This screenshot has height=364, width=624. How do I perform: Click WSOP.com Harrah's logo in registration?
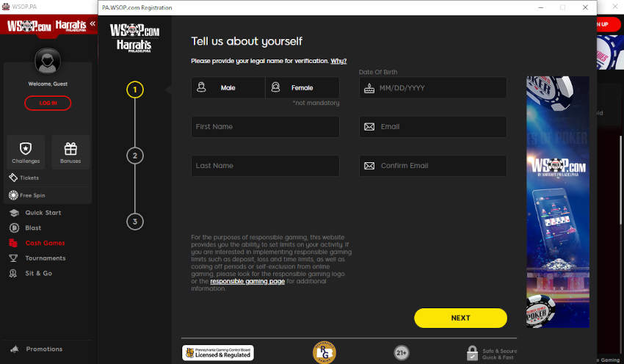pyautogui.click(x=134, y=37)
